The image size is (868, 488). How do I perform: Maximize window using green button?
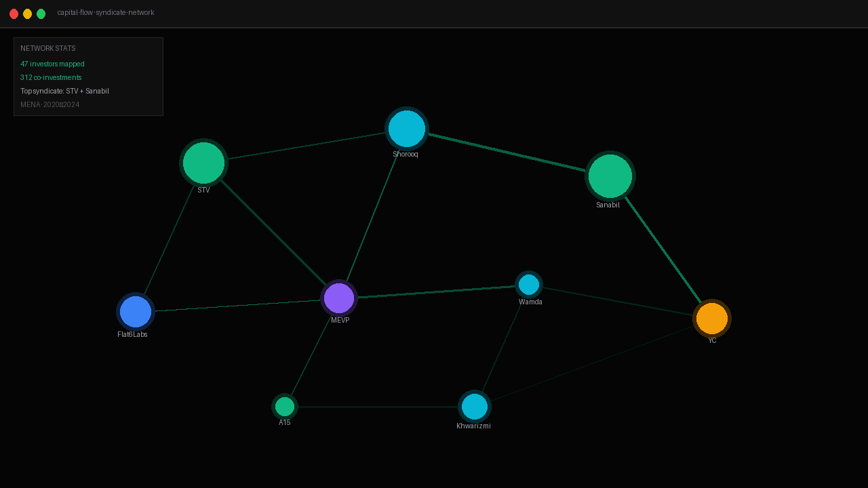[x=41, y=14]
